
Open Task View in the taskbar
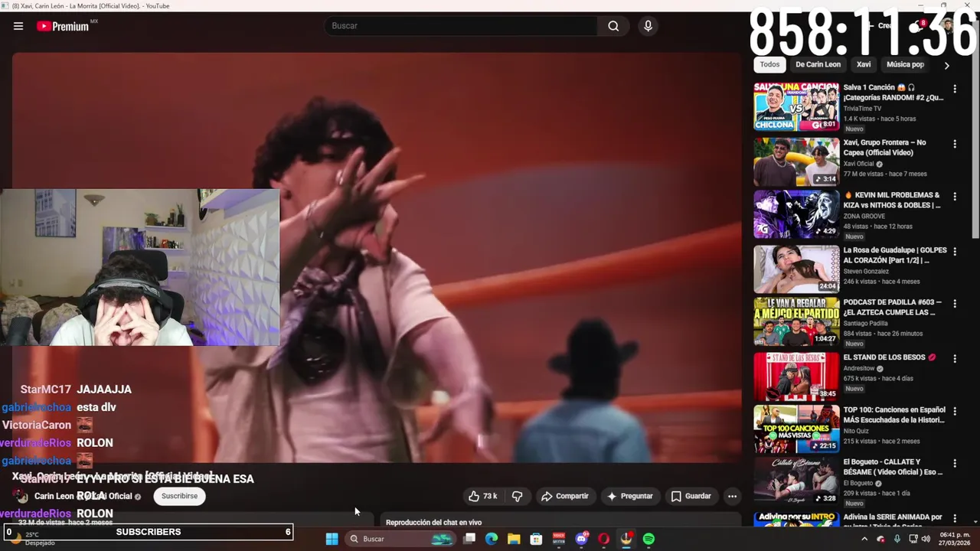point(469,539)
